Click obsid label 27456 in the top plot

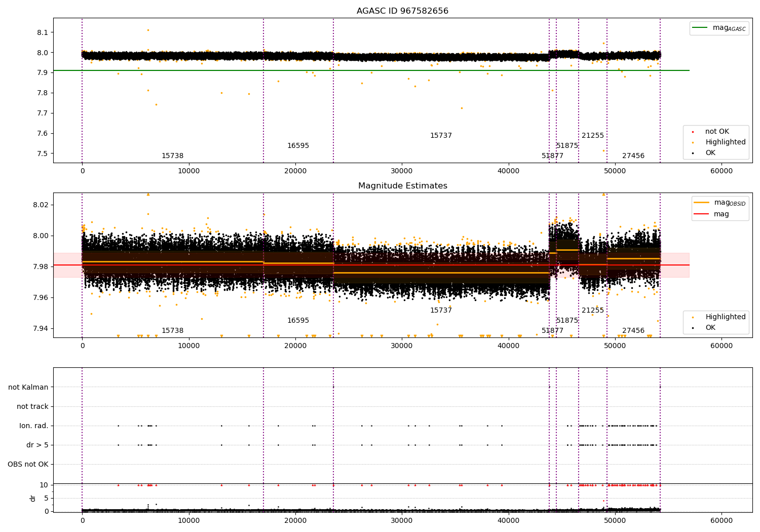click(633, 156)
